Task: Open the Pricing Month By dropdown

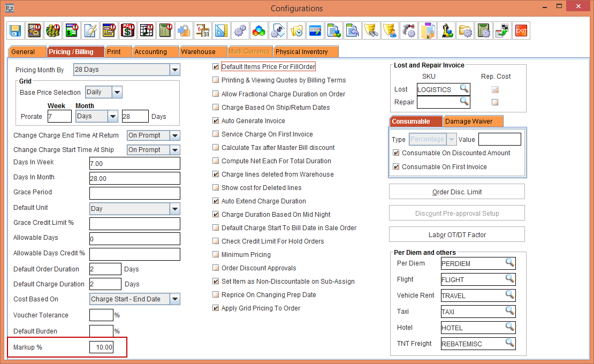Action: click(x=174, y=70)
